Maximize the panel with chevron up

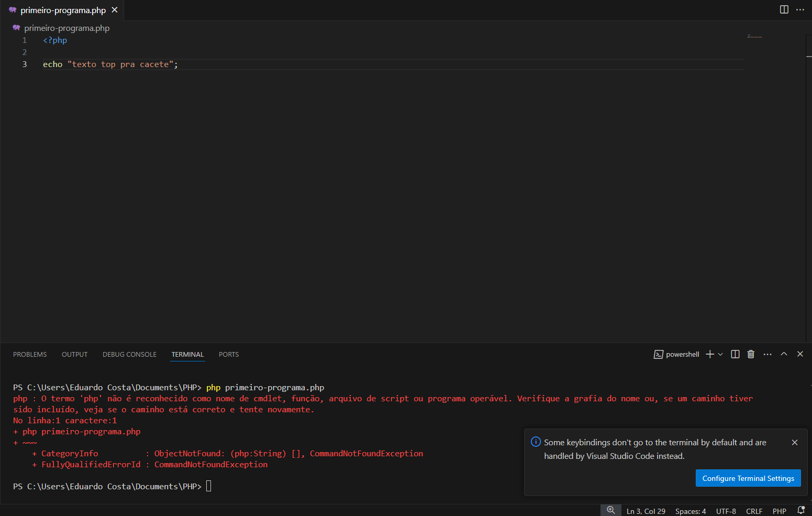pos(784,354)
